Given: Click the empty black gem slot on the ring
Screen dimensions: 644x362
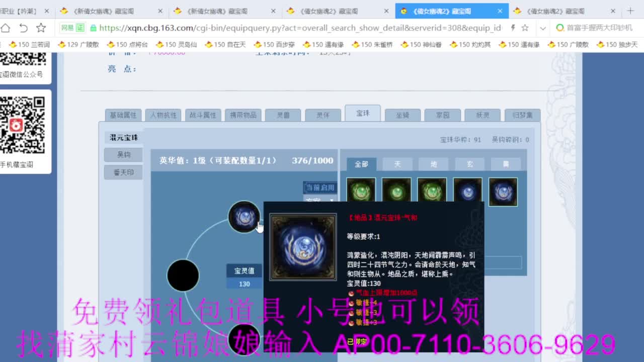Looking at the screenshot, I should click(183, 276).
